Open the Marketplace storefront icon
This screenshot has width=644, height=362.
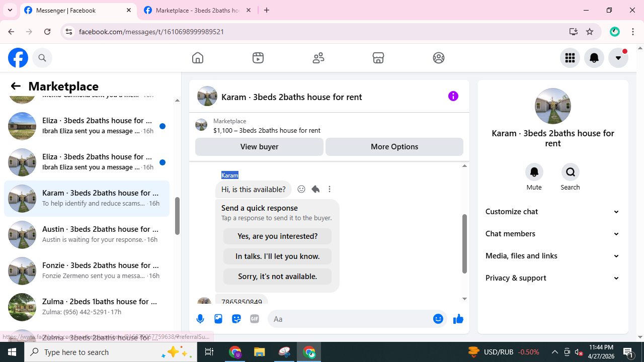pyautogui.click(x=378, y=58)
